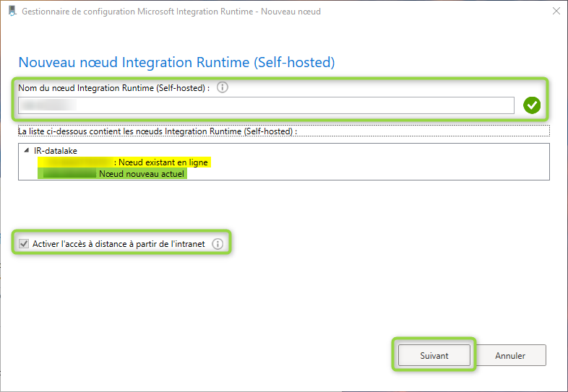Click 'Nom du nœud Integration Runtime' label
Screen dimensions: 568x392
pyautogui.click(x=113, y=88)
